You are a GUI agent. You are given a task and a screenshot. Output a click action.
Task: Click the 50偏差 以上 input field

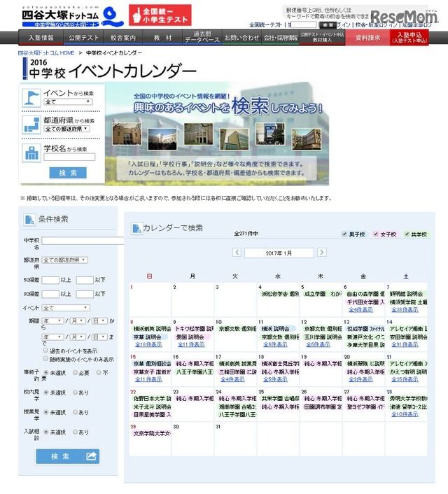point(50,280)
